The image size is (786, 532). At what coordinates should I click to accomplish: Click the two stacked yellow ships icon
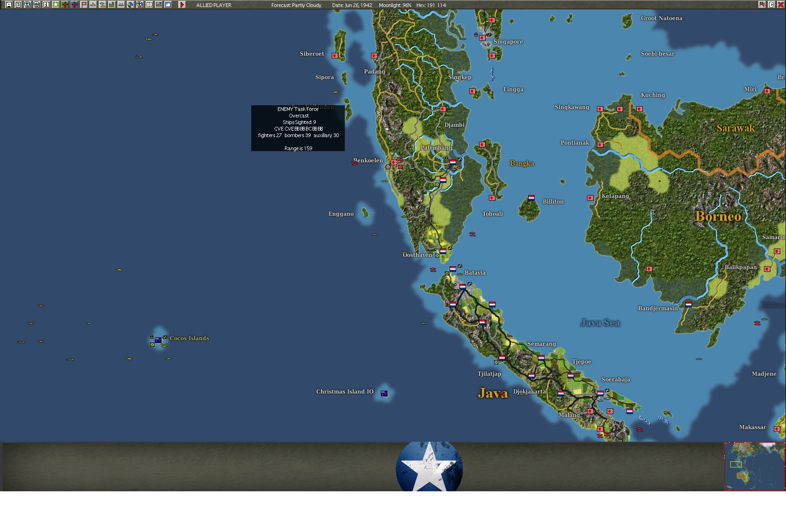102,5
